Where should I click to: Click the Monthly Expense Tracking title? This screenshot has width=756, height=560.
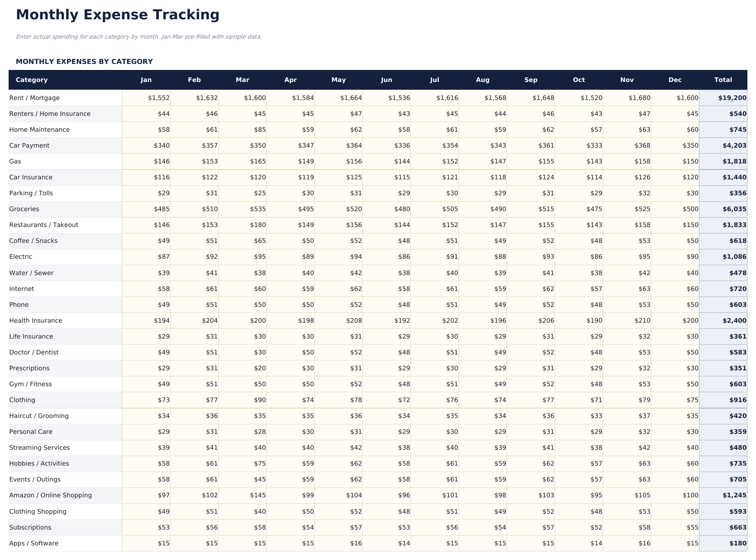118,15
